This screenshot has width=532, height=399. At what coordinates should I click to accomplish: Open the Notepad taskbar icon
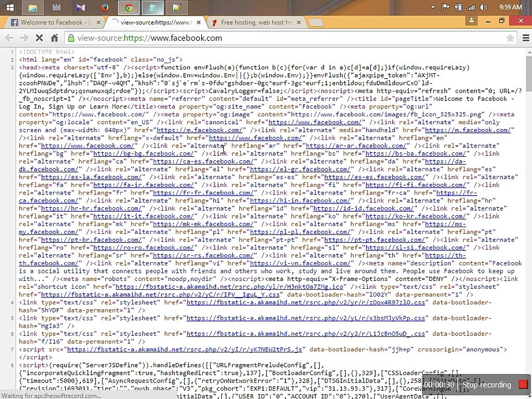click(153, 7)
